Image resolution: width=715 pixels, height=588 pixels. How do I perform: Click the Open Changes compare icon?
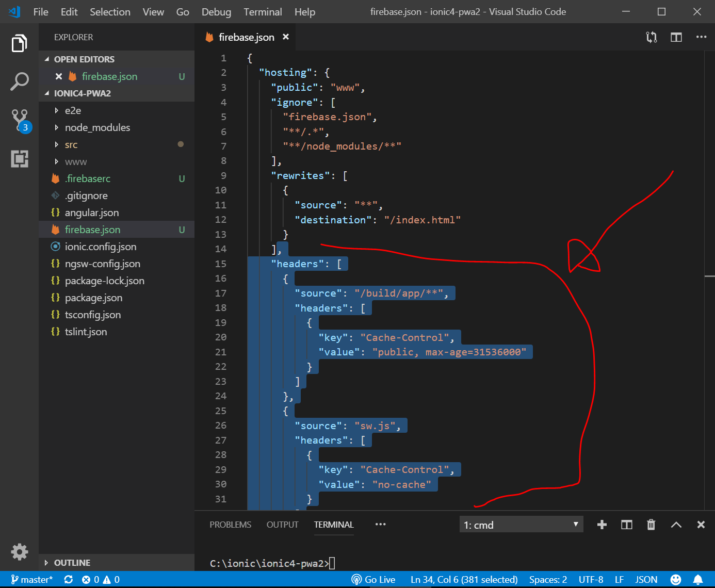(652, 37)
